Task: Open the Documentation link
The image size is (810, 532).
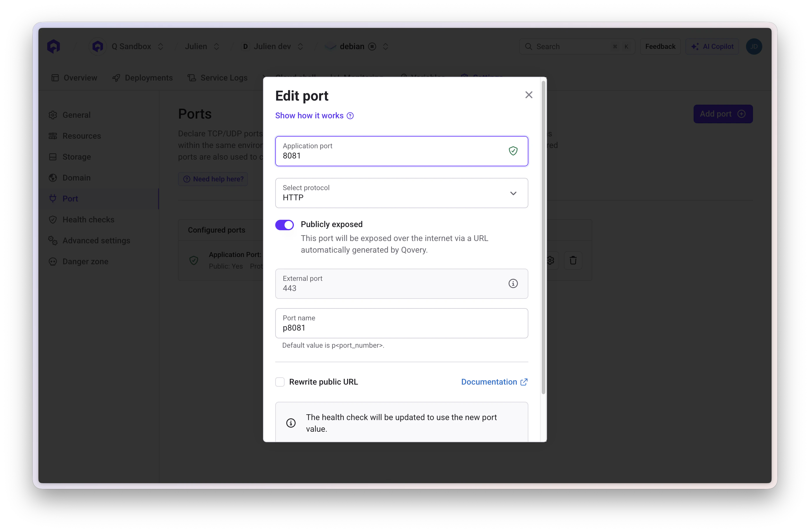Action: 494,382
